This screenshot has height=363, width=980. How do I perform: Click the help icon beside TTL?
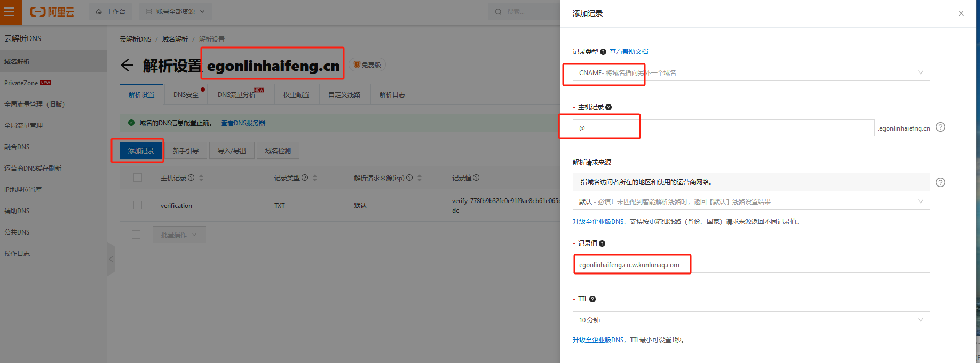pyautogui.click(x=592, y=299)
